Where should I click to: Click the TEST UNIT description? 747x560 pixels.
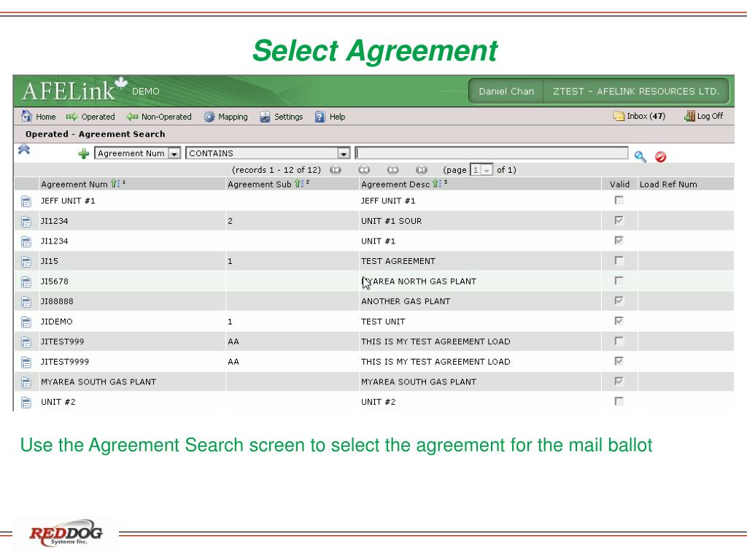click(x=383, y=322)
